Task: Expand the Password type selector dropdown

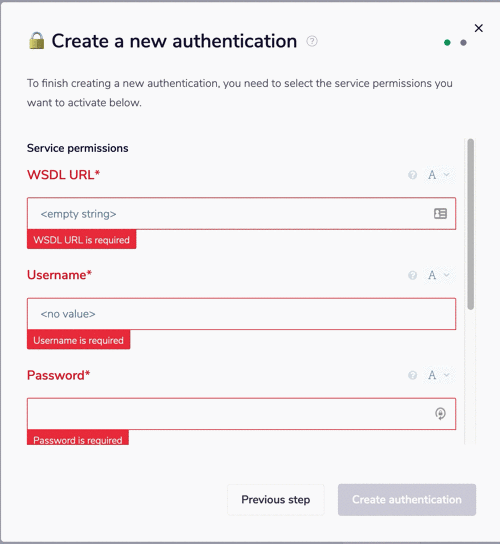Action: [439, 375]
